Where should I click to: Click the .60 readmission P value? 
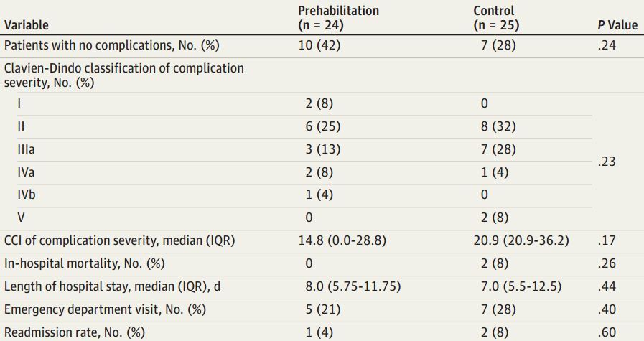607,332
